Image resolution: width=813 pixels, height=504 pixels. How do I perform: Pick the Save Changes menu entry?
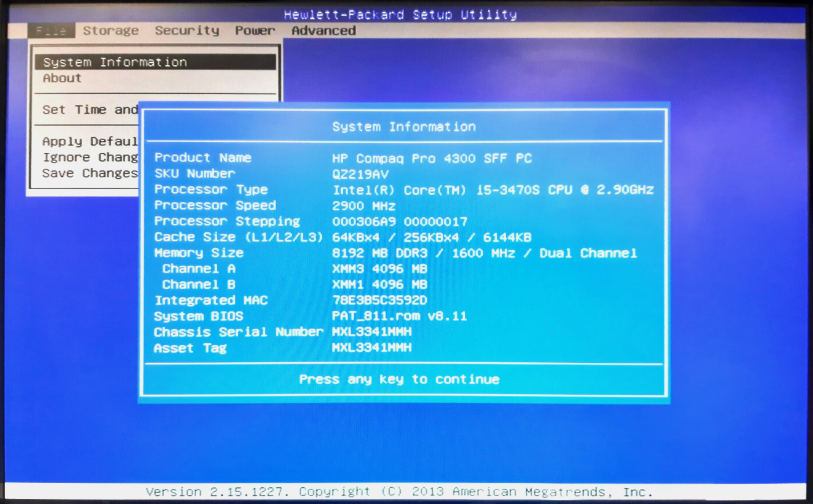coord(90,173)
